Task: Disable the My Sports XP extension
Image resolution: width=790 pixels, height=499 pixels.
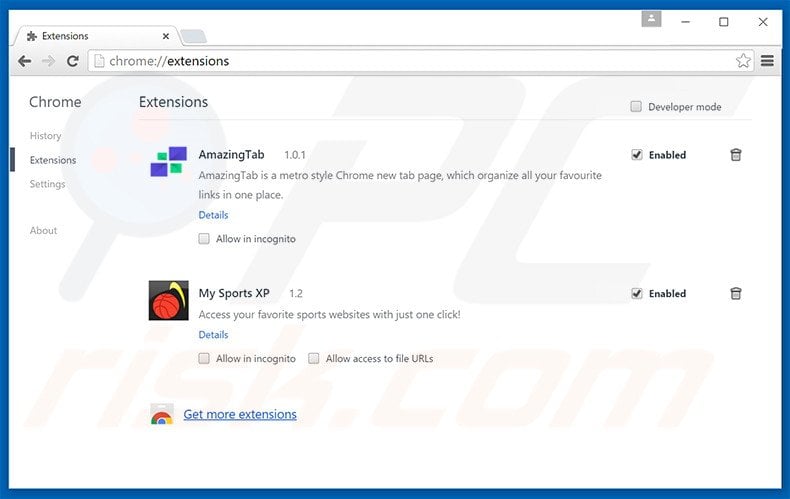Action: tap(637, 293)
